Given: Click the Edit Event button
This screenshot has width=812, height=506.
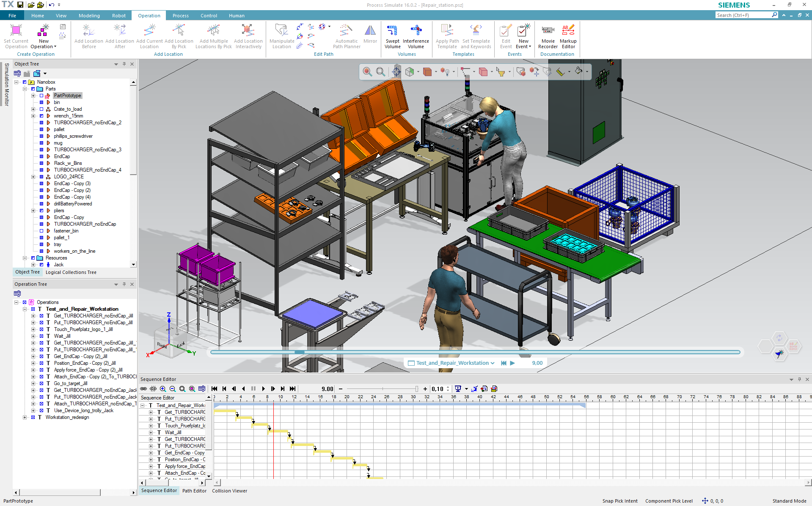Looking at the screenshot, I should tap(506, 36).
